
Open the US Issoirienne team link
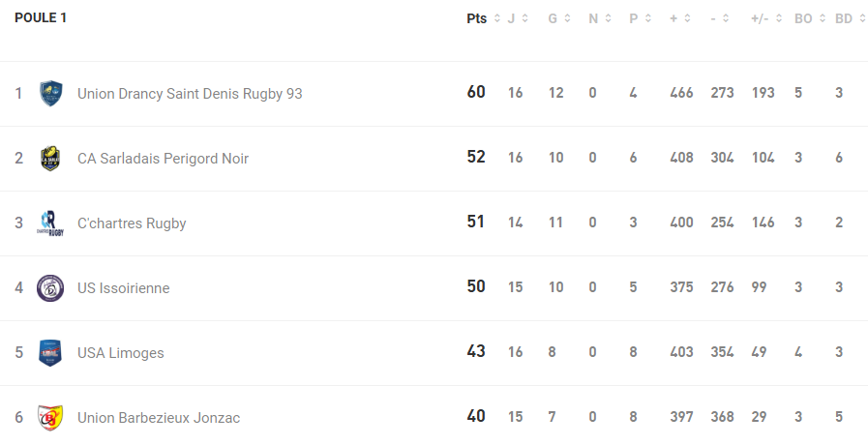tap(123, 288)
